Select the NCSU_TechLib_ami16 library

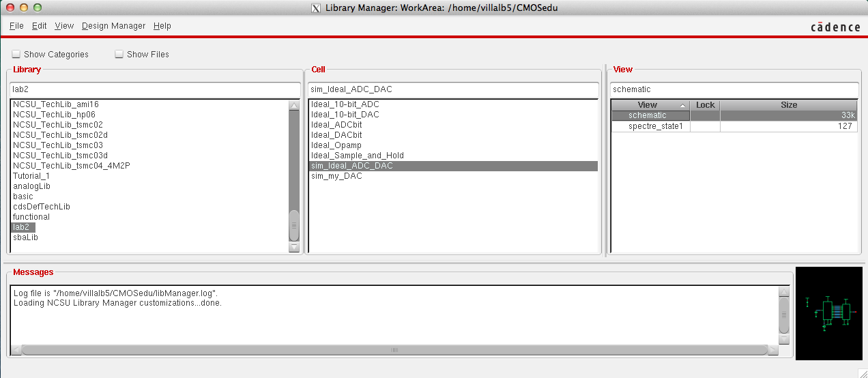click(55, 104)
